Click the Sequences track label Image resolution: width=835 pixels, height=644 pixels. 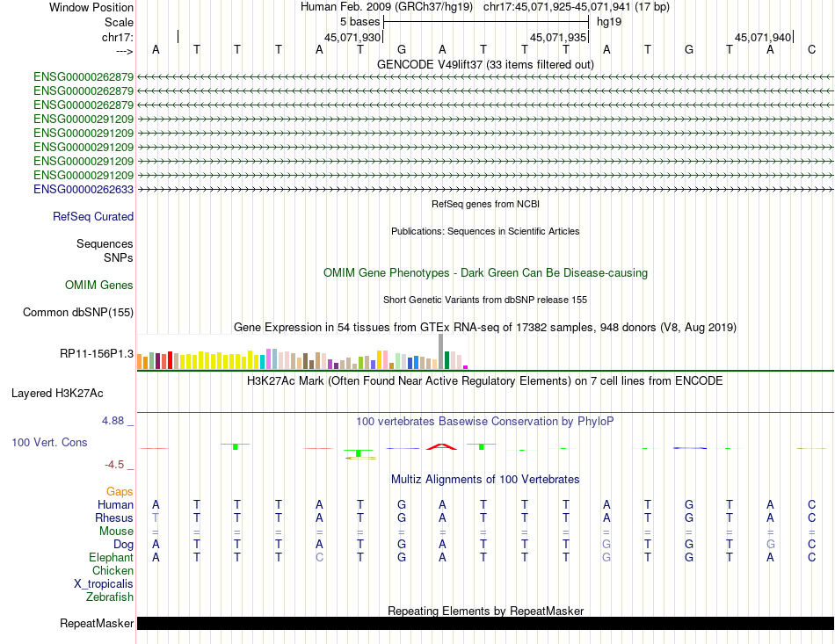[x=105, y=243]
